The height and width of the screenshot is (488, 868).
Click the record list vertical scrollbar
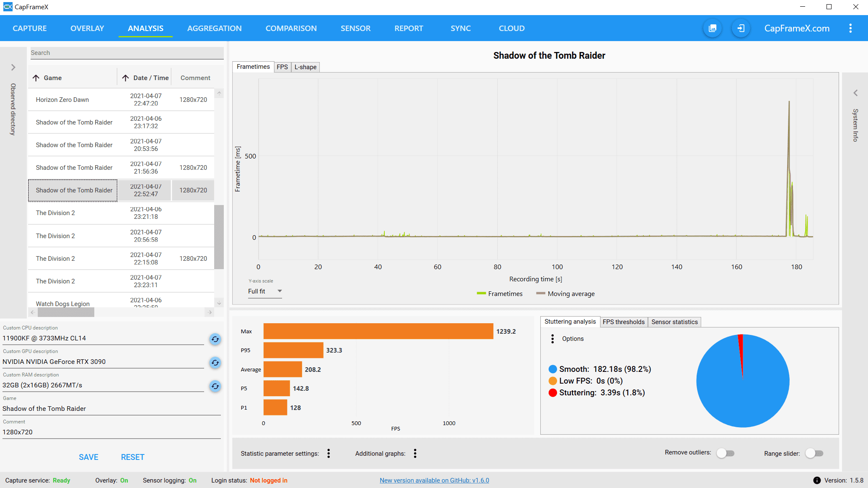point(219,237)
